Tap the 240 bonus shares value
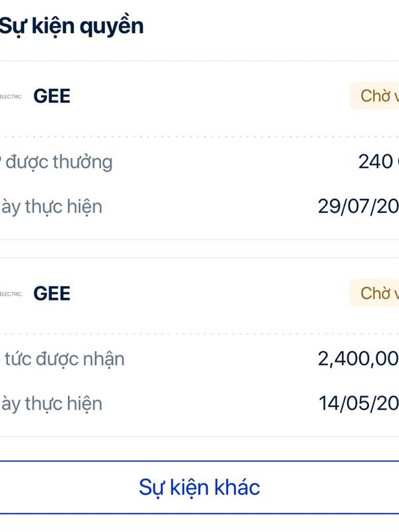This screenshot has width=399, height=532. 378,162
